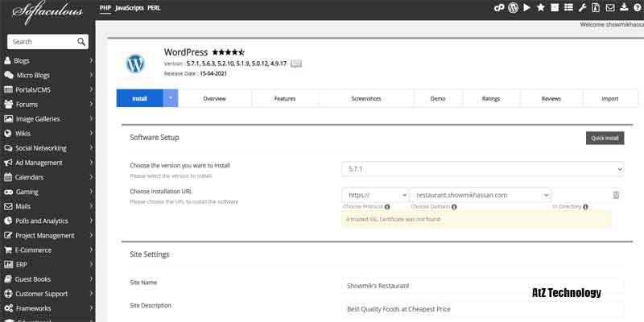
Task: Click the Site Name input field
Action: 482,286
